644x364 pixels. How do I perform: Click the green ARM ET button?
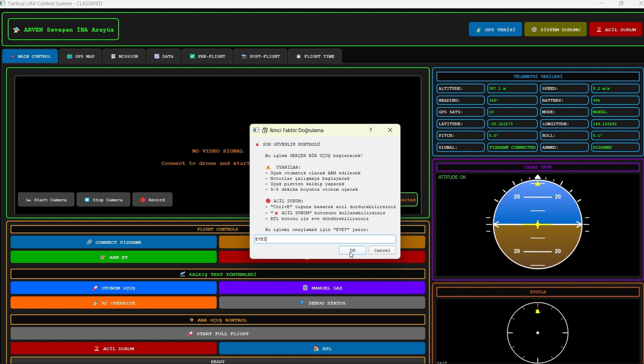(113, 257)
